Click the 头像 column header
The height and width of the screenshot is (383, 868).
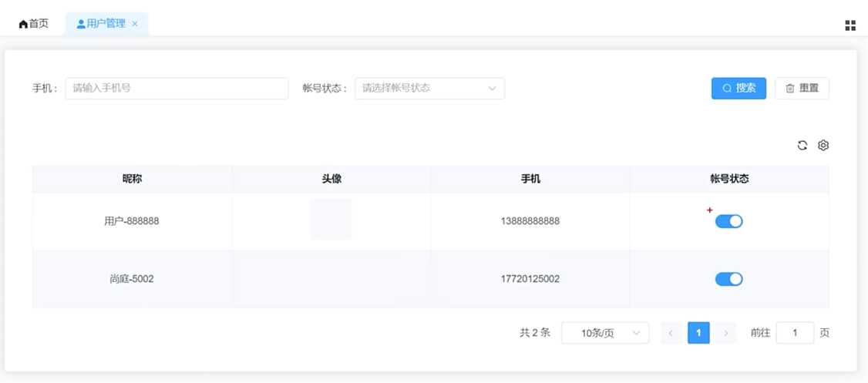click(x=331, y=179)
